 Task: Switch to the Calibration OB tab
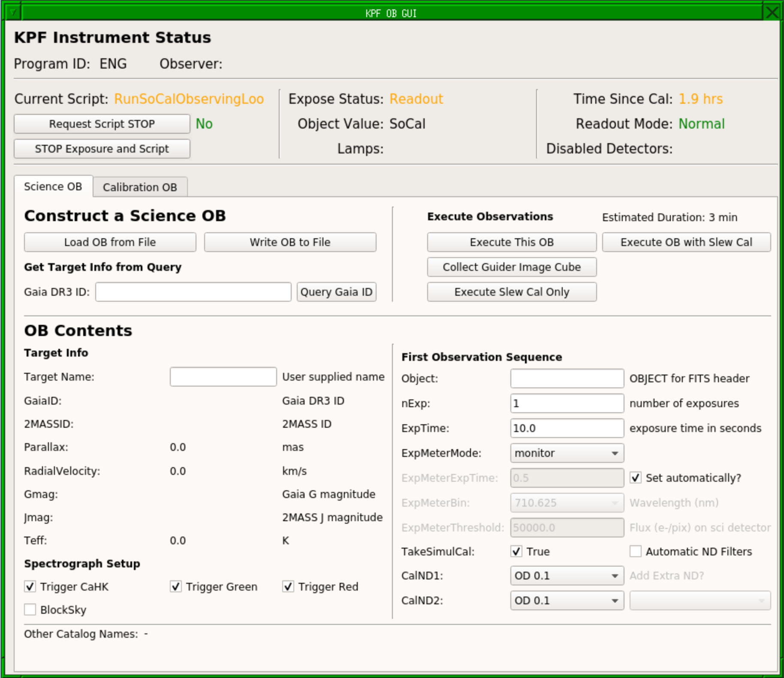140,187
